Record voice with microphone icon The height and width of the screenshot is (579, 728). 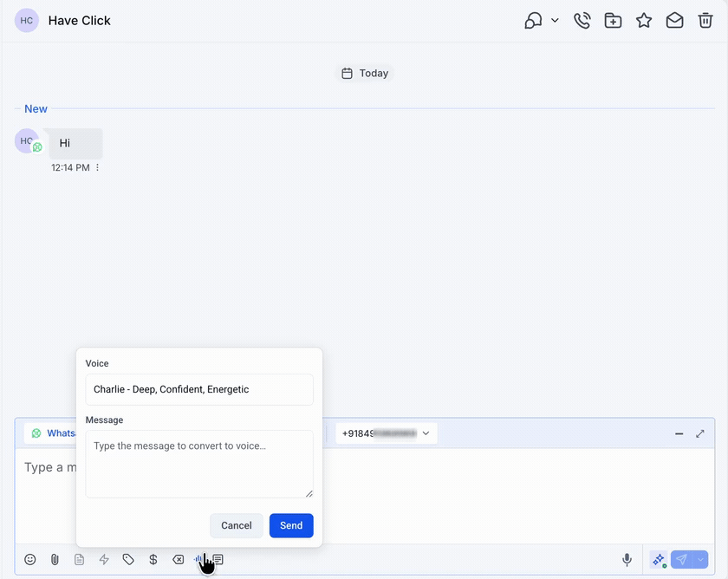point(627,560)
